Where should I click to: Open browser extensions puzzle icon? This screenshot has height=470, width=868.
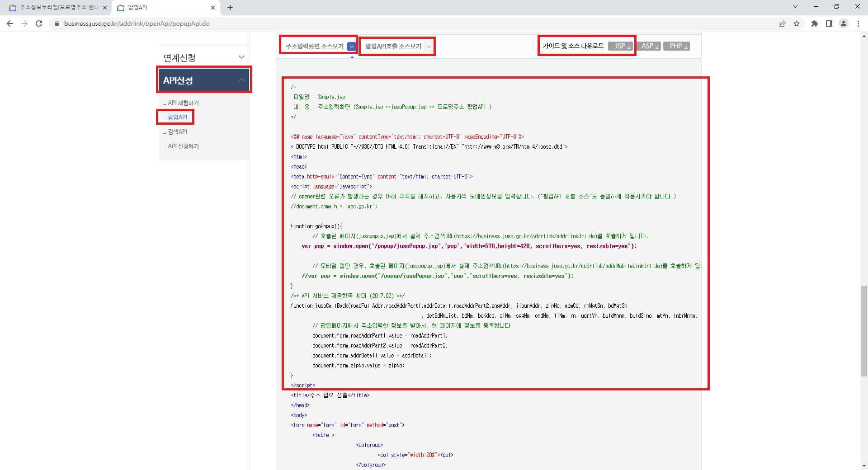tap(815, 23)
